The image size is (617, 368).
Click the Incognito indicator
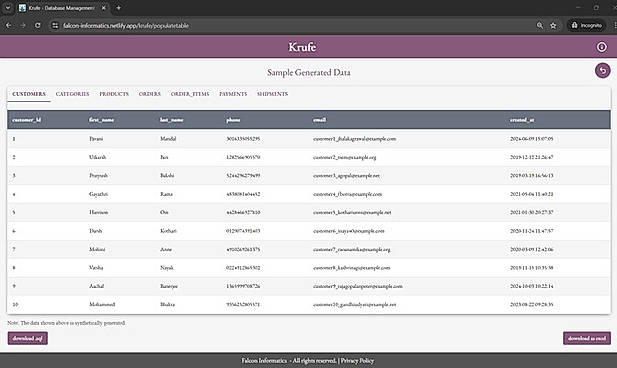586,25
